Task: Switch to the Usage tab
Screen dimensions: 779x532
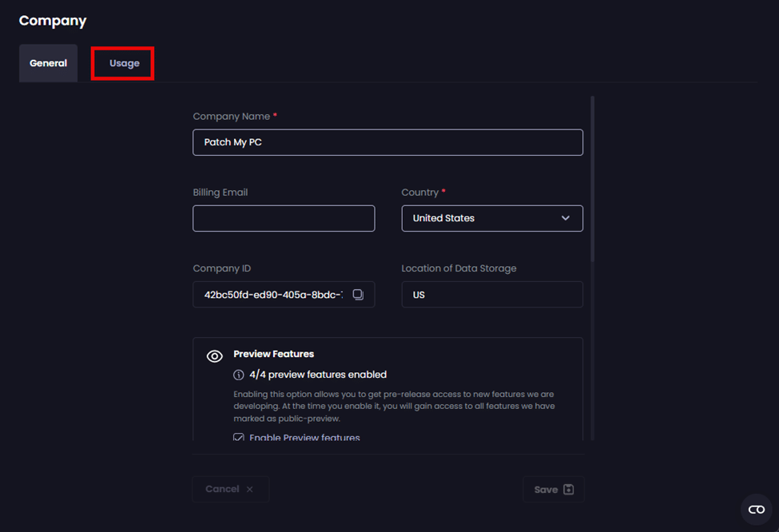Action: (x=124, y=63)
